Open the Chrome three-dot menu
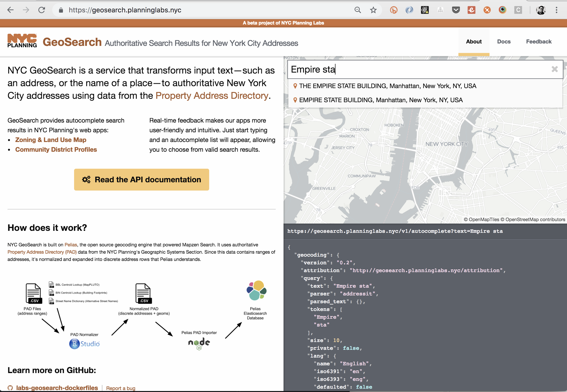This screenshot has height=392, width=567. tap(556, 10)
